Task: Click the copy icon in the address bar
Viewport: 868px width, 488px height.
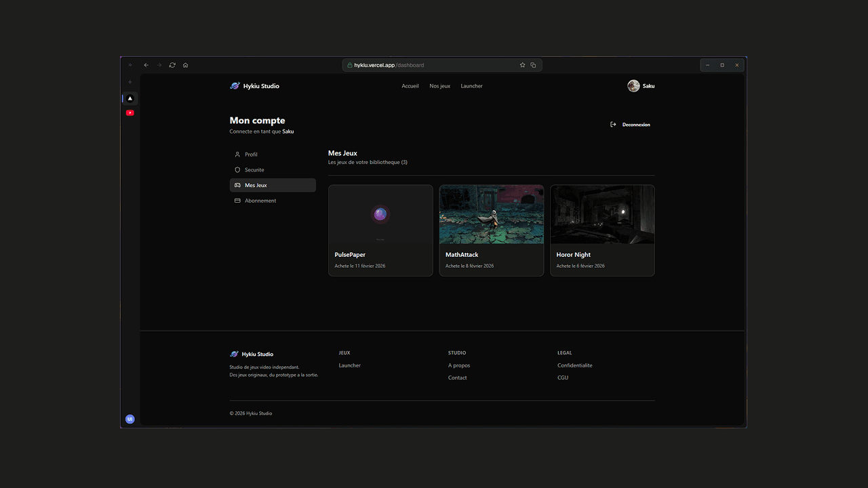Action: (x=533, y=65)
